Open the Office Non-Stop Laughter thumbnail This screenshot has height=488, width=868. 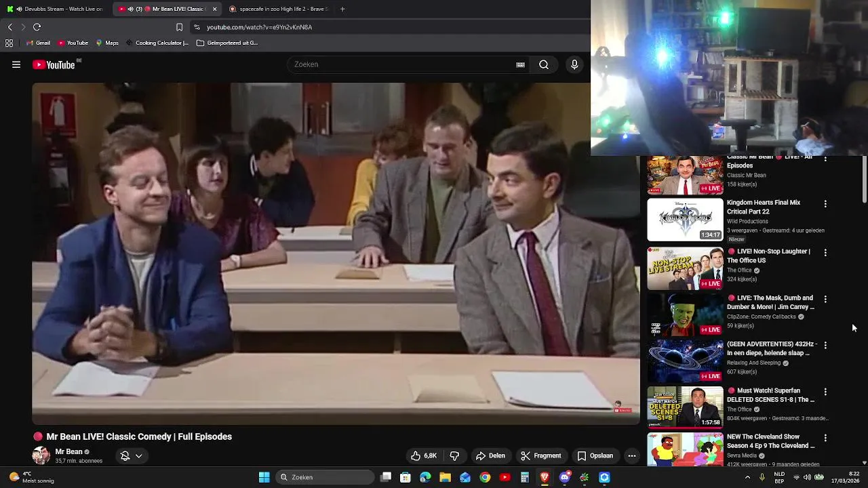685,268
